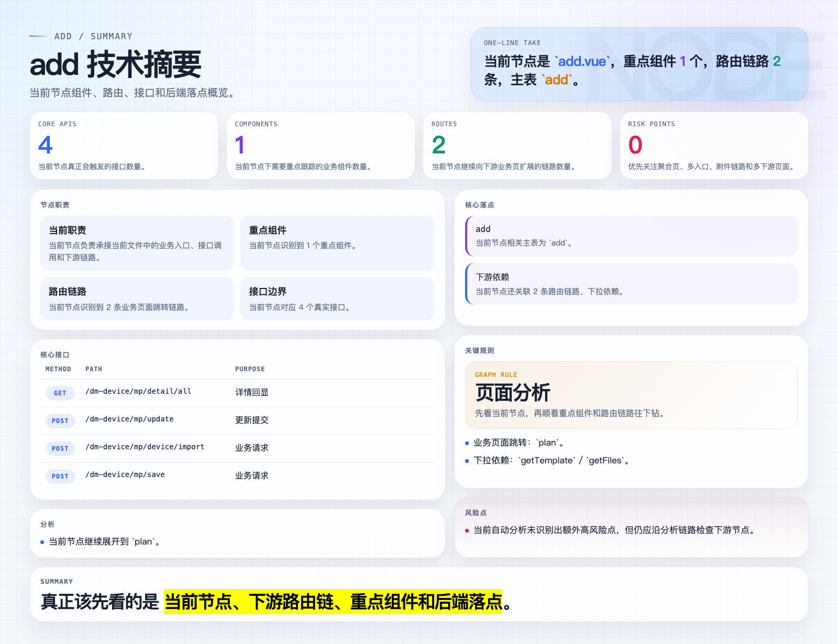838x644 pixels.
Task: Click the bullet 下拉依赖: getTemplate / getFiles
Action: (552, 461)
